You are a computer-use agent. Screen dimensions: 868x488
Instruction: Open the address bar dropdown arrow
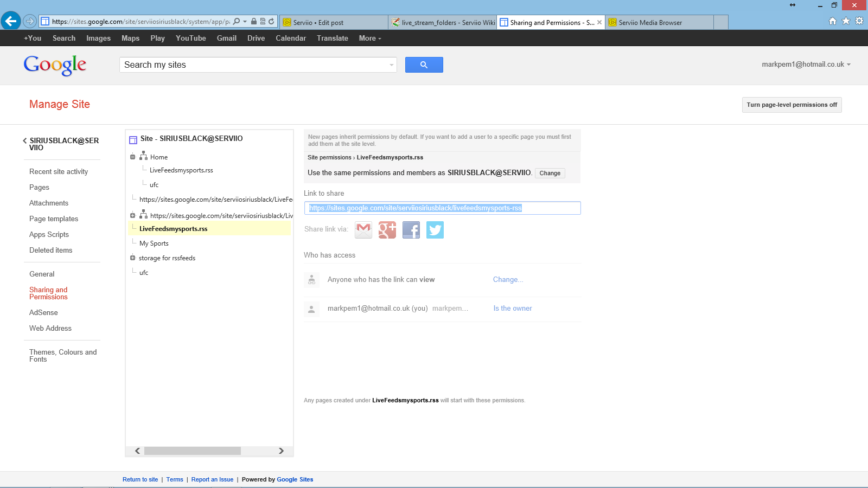pyautogui.click(x=245, y=22)
